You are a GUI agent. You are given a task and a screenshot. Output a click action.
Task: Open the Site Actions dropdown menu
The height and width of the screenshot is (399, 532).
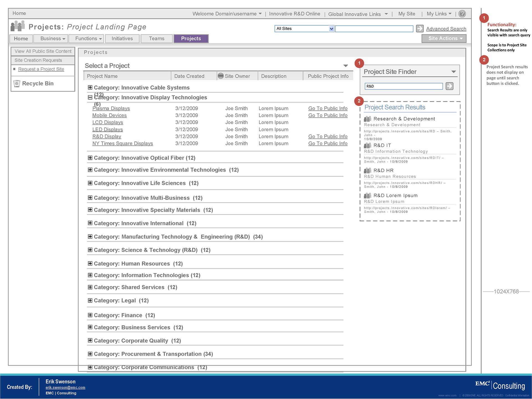tap(444, 39)
